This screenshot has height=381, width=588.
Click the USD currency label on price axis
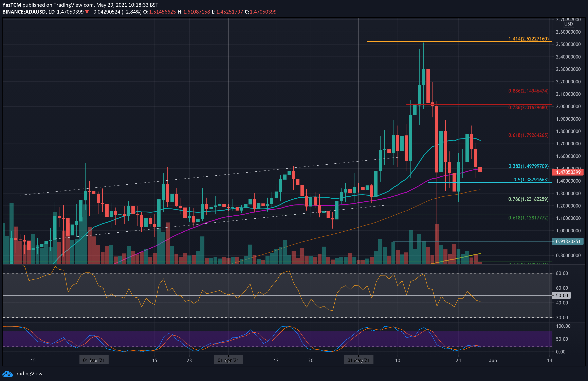(568, 24)
